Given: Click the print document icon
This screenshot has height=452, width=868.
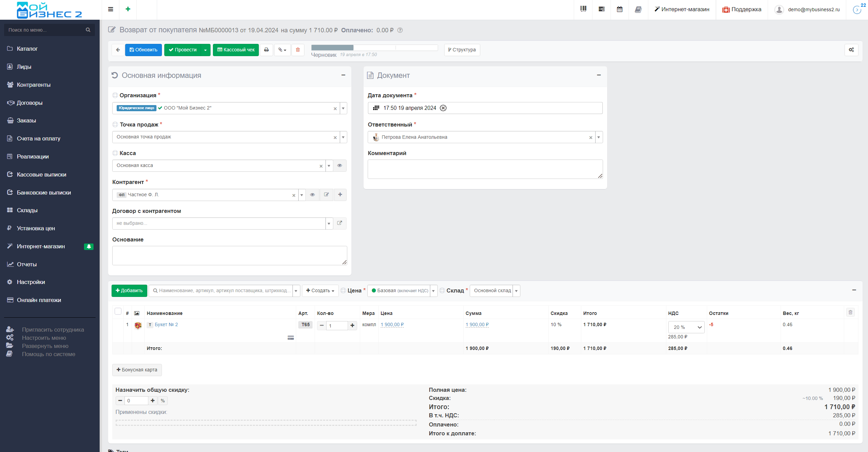Looking at the screenshot, I should (x=266, y=50).
